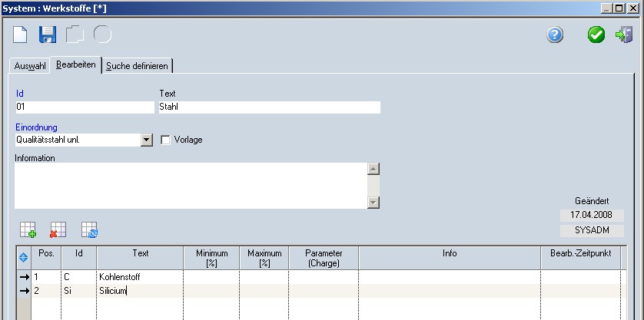Click the Text field containing Stahl
This screenshot has height=320, width=644.
[x=268, y=107]
